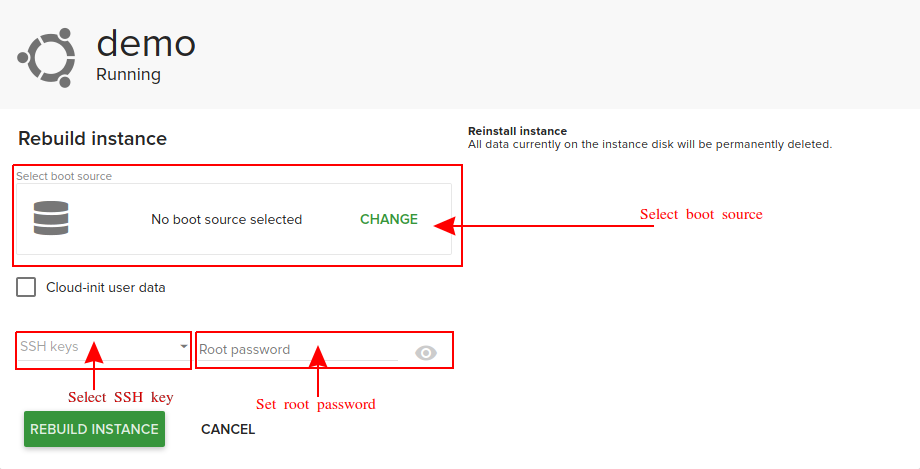Screen dimensions: 920x469
Task: Focus the Root password input field
Action: (x=297, y=350)
